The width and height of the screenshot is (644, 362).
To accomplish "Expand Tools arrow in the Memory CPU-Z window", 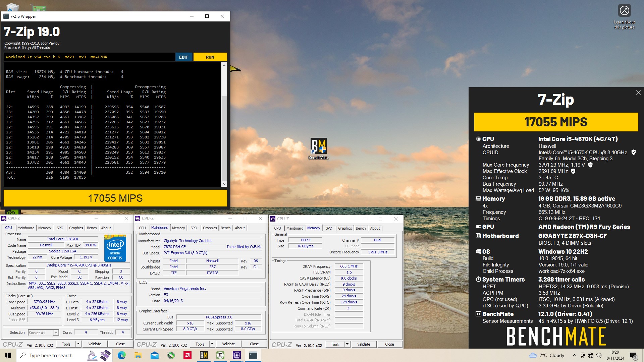I will [347, 344].
